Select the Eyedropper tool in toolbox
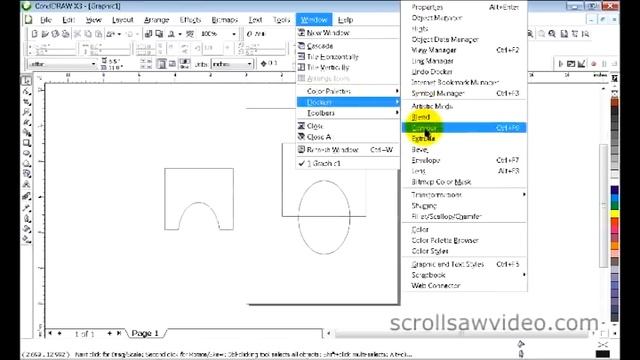Viewport: 640px width, 360px height. 27,208
